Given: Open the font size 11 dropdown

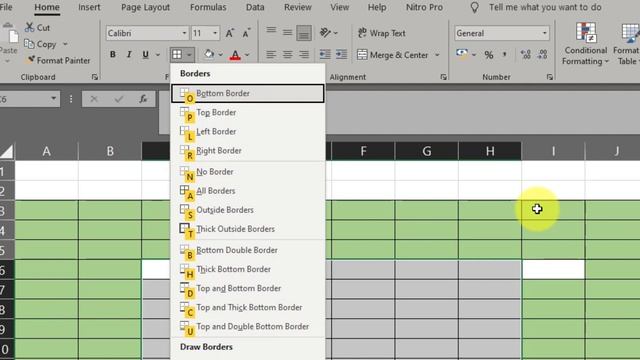Looking at the screenshot, I should click(x=215, y=33).
